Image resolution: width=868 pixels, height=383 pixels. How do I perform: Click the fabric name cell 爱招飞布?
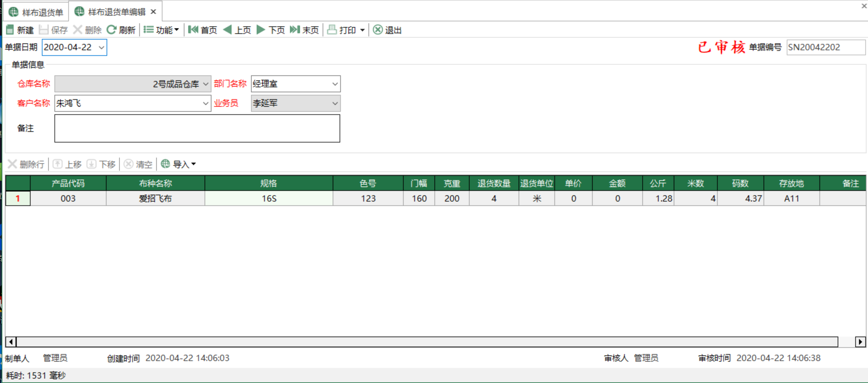(155, 198)
